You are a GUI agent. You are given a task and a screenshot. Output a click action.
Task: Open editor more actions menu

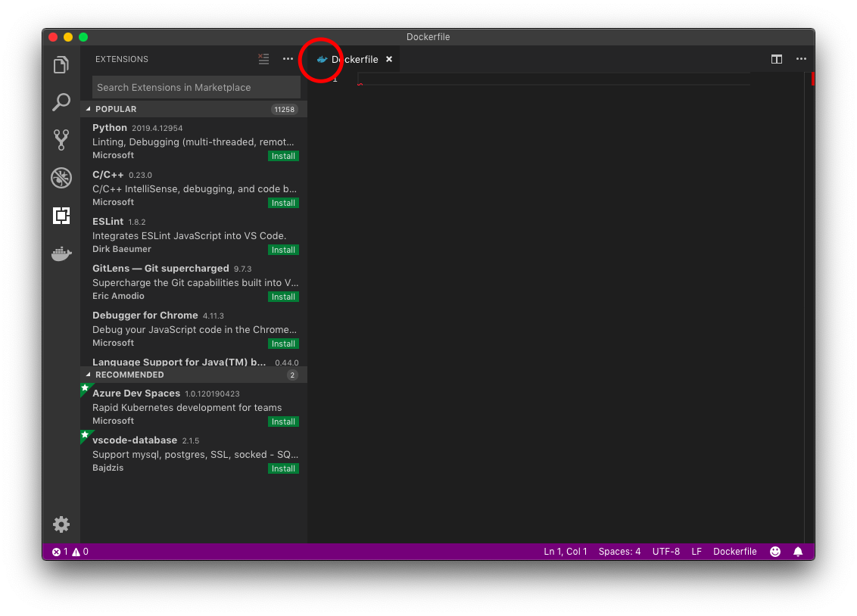801,59
